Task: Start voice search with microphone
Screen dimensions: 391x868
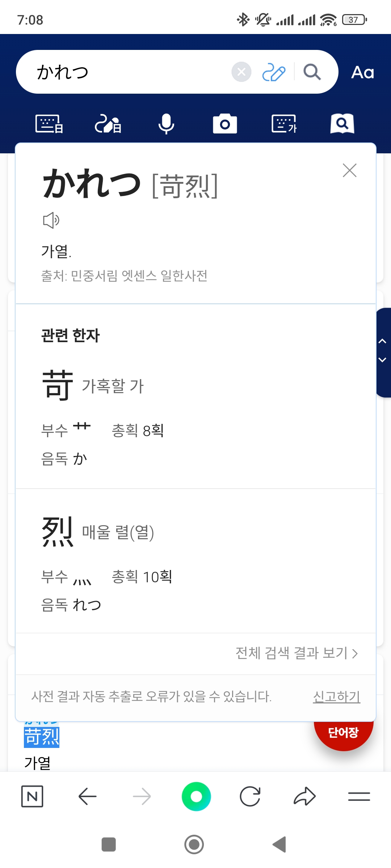Action: 167,124
